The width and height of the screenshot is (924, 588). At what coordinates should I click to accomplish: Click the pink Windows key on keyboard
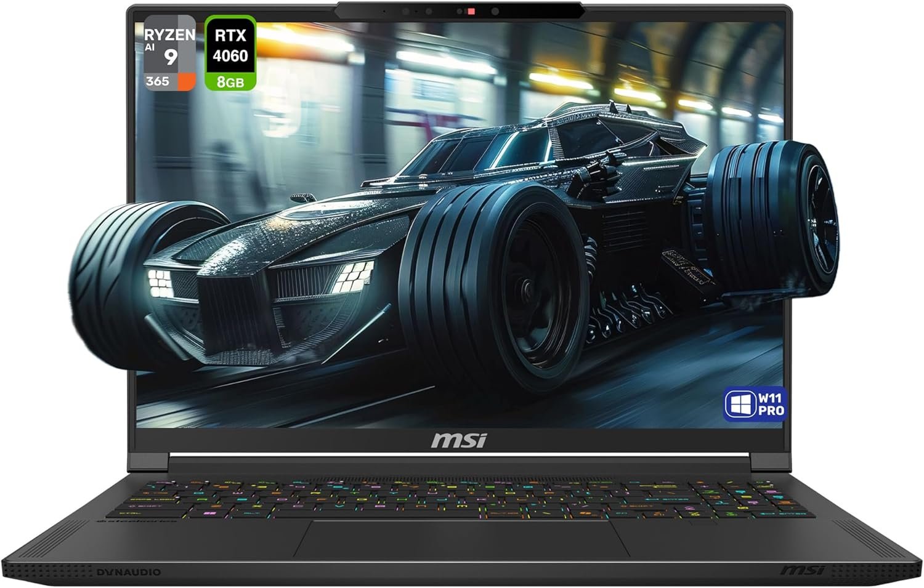click(x=208, y=513)
